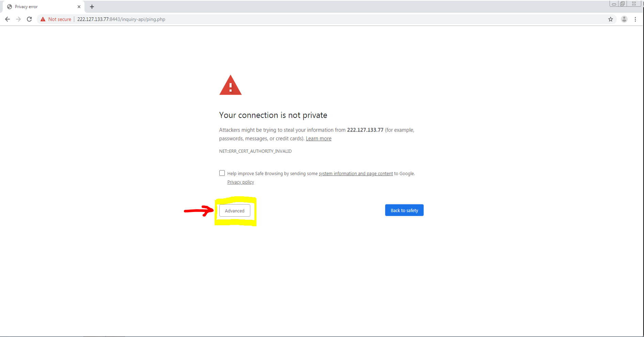Open the Learn more link
Screen dimensions: 644x337
pos(318,139)
